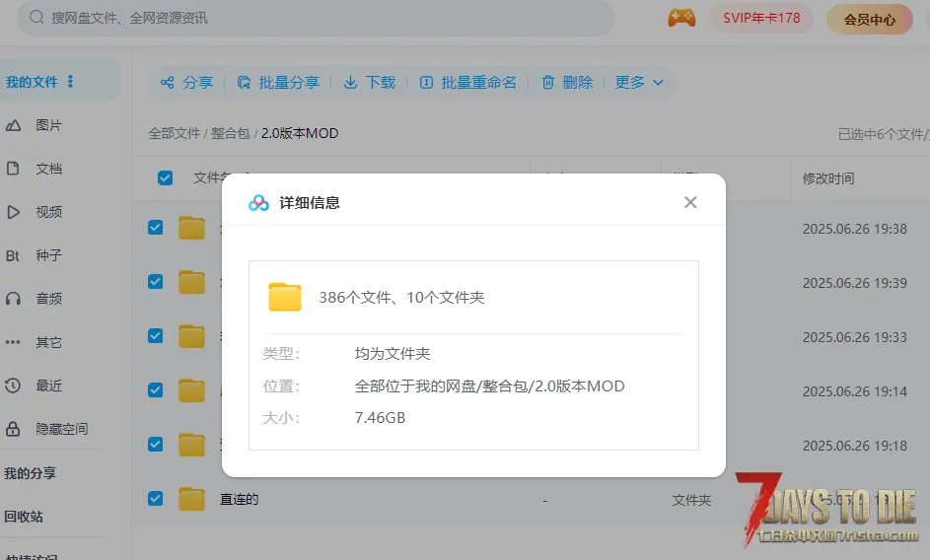This screenshot has width=930, height=560.
Task: Click the 文档 page icon
Action: pyautogui.click(x=13, y=169)
